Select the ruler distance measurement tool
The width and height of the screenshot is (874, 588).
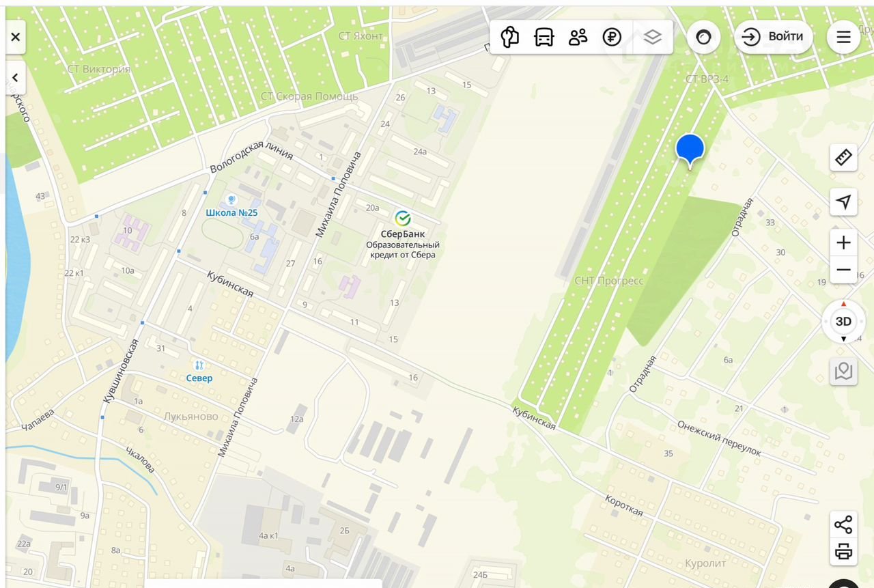point(843,158)
